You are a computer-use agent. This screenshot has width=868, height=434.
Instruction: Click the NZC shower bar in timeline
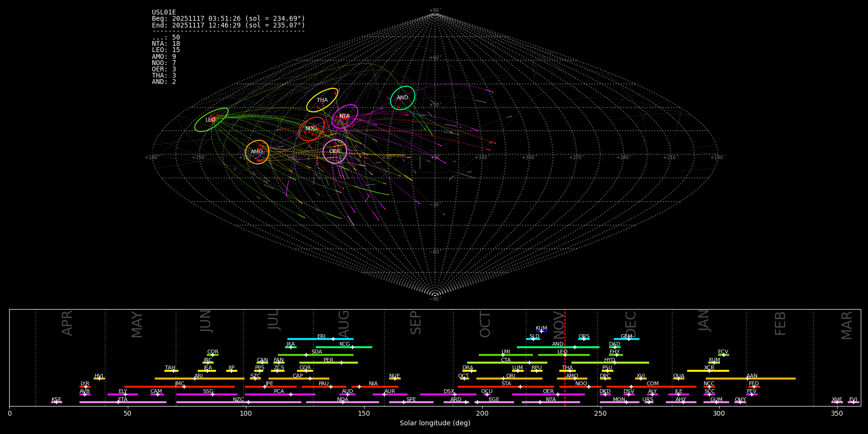239,402
